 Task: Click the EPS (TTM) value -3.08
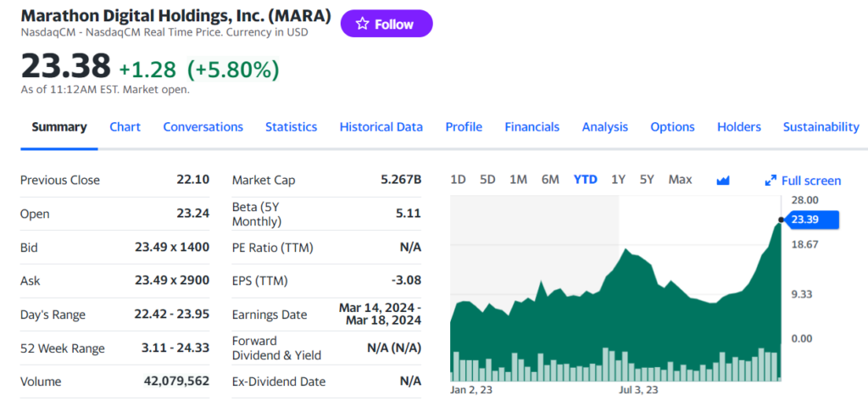coord(406,281)
